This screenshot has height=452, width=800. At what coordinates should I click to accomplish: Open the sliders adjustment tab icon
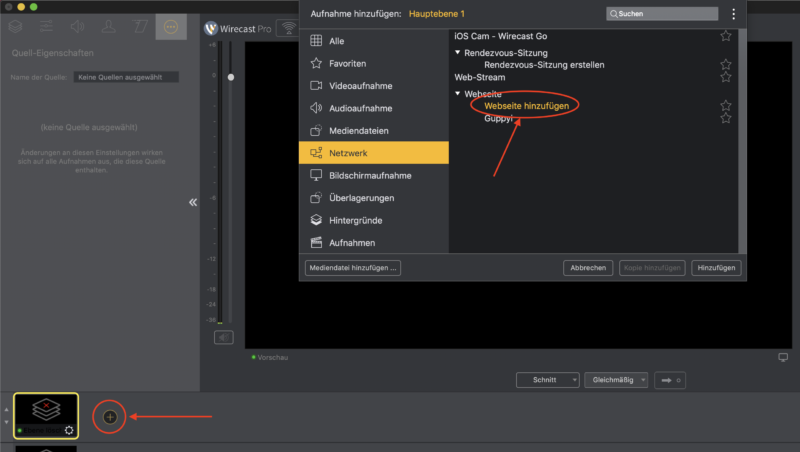coord(46,26)
